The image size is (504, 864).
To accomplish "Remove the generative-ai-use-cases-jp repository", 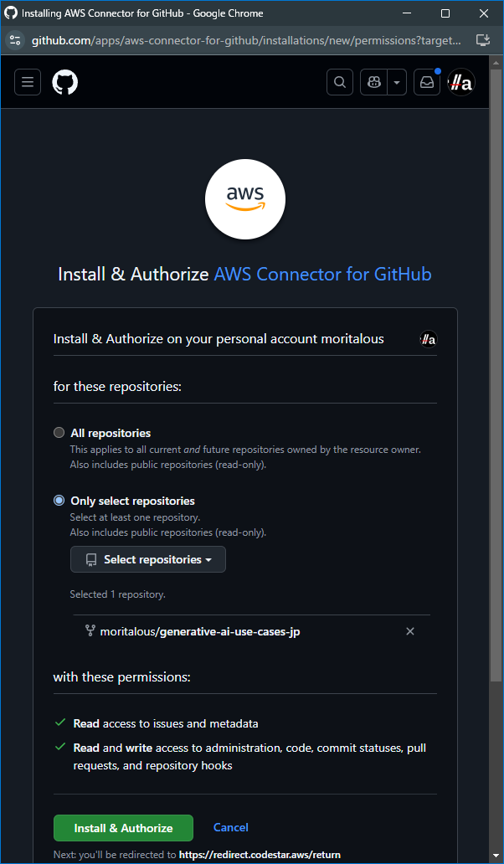I will click(409, 630).
